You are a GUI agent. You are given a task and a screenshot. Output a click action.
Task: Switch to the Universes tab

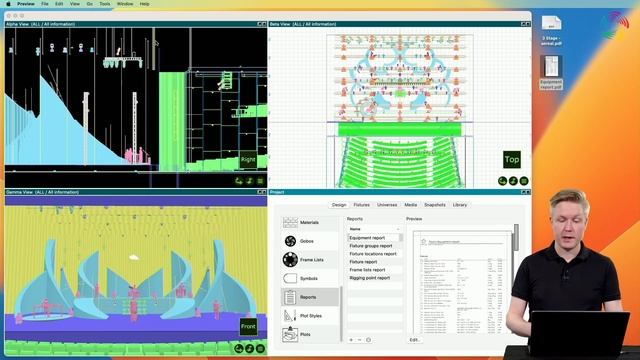tap(387, 205)
